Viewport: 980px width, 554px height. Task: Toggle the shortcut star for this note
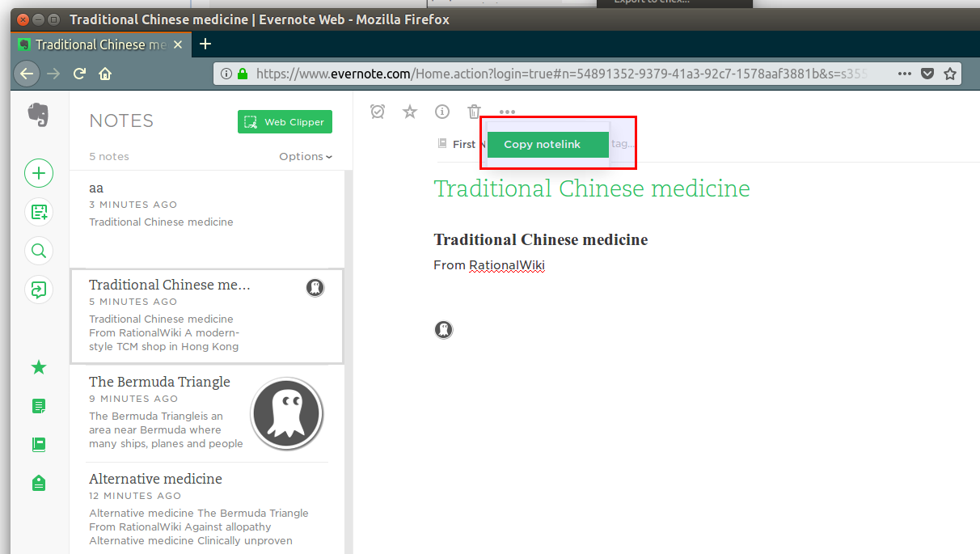pyautogui.click(x=410, y=112)
